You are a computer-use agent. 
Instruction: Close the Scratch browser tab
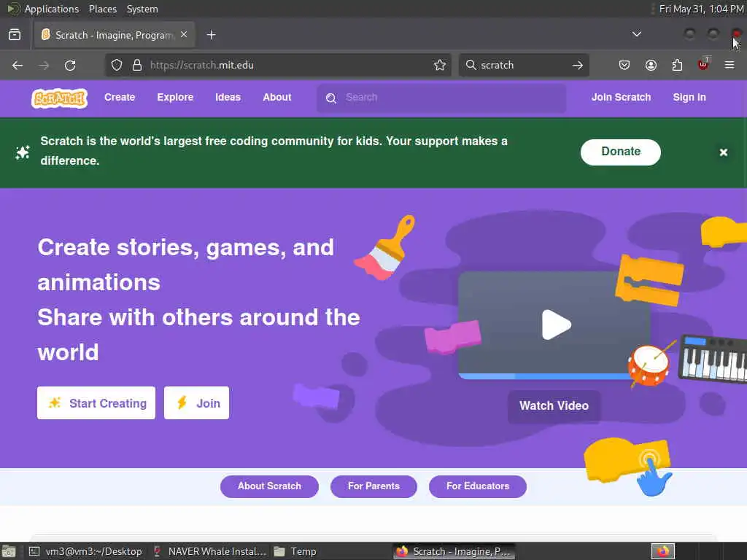184,34
